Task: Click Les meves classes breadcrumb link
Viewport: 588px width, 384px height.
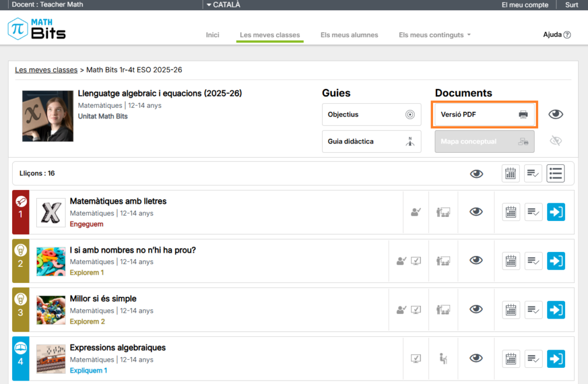Action: (x=46, y=70)
